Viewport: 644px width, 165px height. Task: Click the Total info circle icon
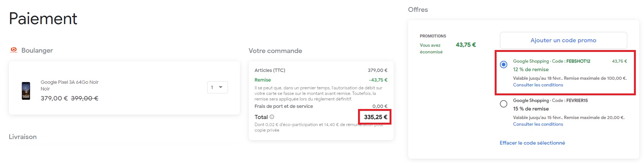[272, 117]
